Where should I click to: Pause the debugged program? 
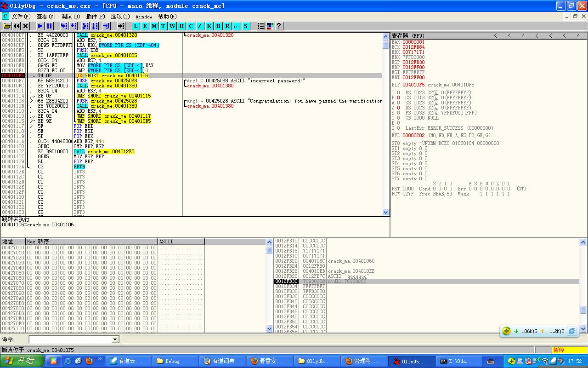click(50, 26)
